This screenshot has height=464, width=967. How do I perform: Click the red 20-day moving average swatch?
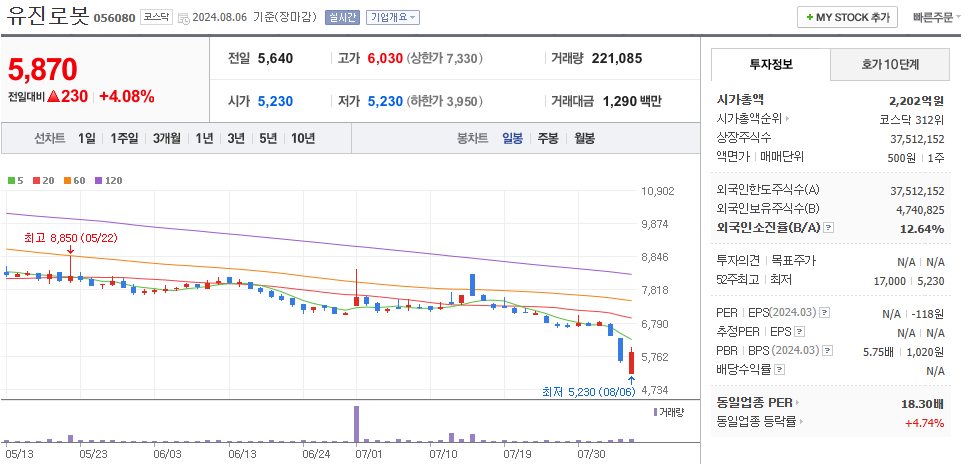point(36,181)
